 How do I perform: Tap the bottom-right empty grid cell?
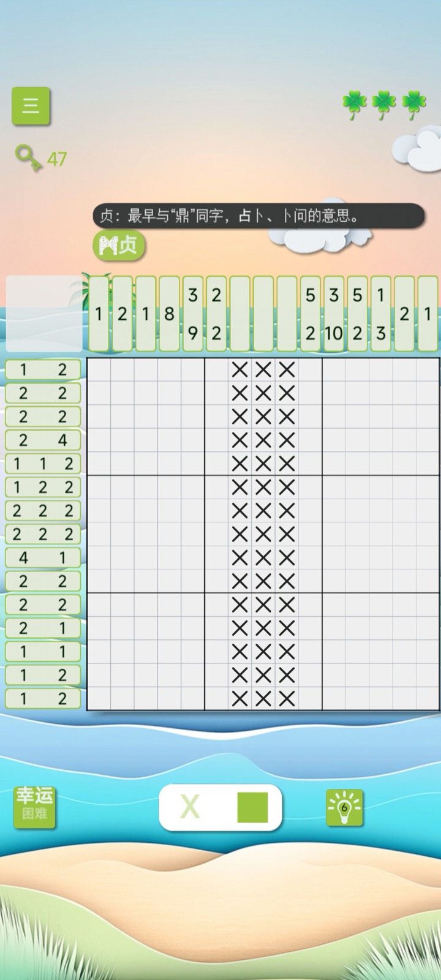(x=428, y=698)
